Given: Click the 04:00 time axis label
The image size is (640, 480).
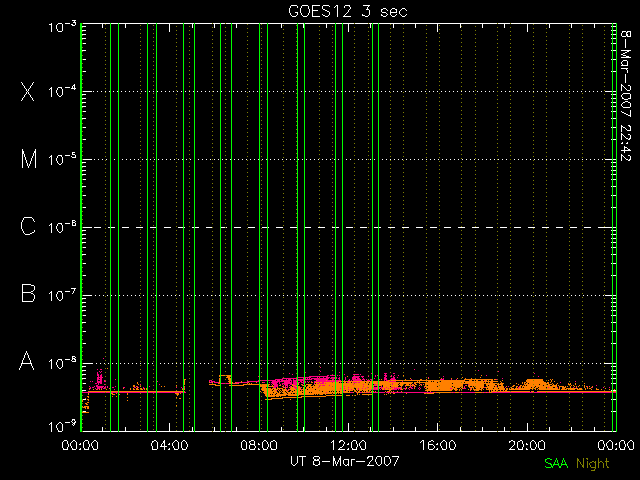Looking at the screenshot, I should click(x=169, y=445).
